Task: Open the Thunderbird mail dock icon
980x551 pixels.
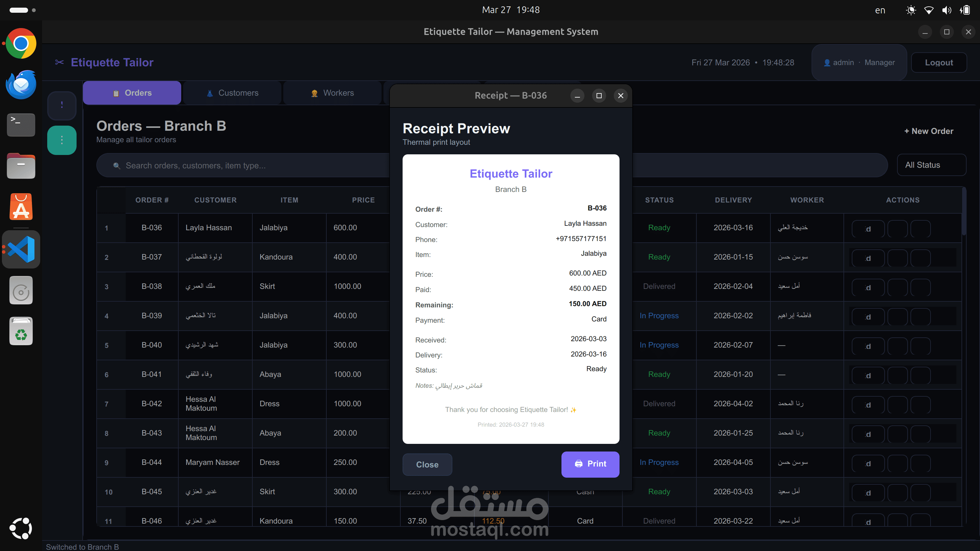Action: pos(21,84)
